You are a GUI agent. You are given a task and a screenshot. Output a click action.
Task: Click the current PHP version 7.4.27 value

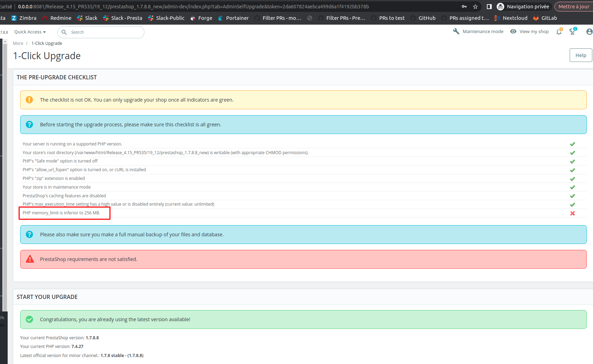pos(77,347)
